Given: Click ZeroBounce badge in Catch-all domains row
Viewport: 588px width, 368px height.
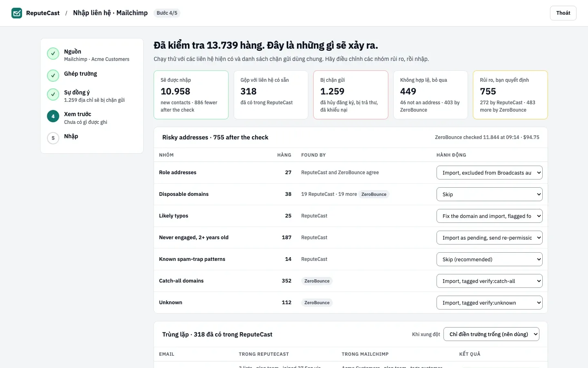Looking at the screenshot, I should coord(317,281).
